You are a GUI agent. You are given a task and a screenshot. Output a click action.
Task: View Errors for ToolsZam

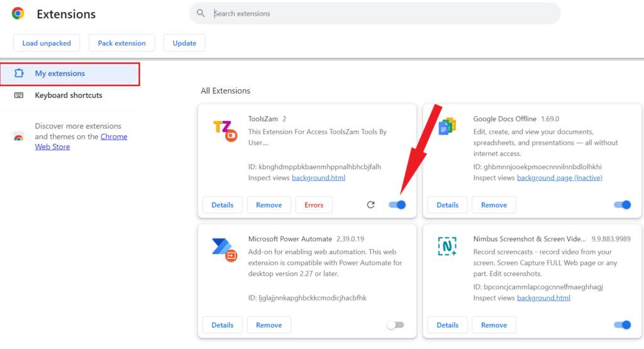pyautogui.click(x=314, y=204)
